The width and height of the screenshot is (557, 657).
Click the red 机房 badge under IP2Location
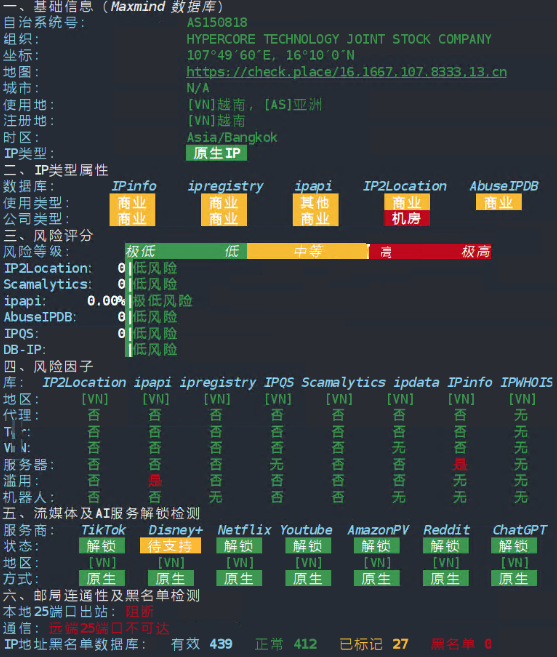[407, 218]
